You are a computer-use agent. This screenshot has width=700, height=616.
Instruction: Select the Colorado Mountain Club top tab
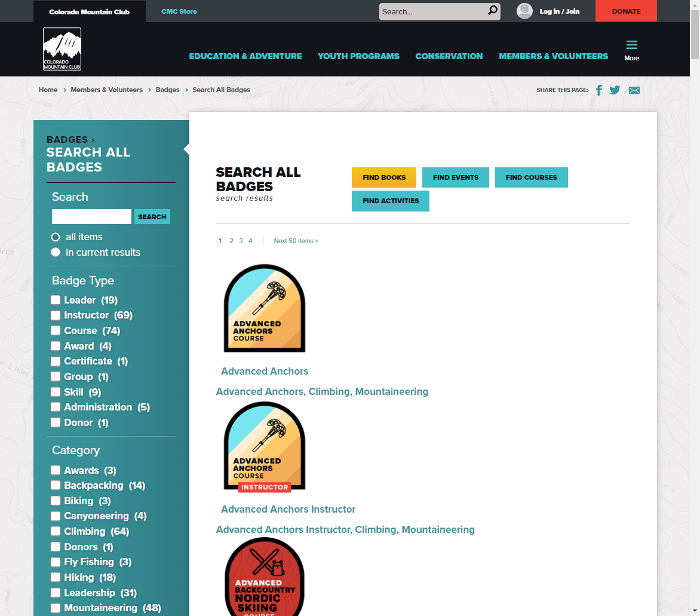[x=89, y=11]
